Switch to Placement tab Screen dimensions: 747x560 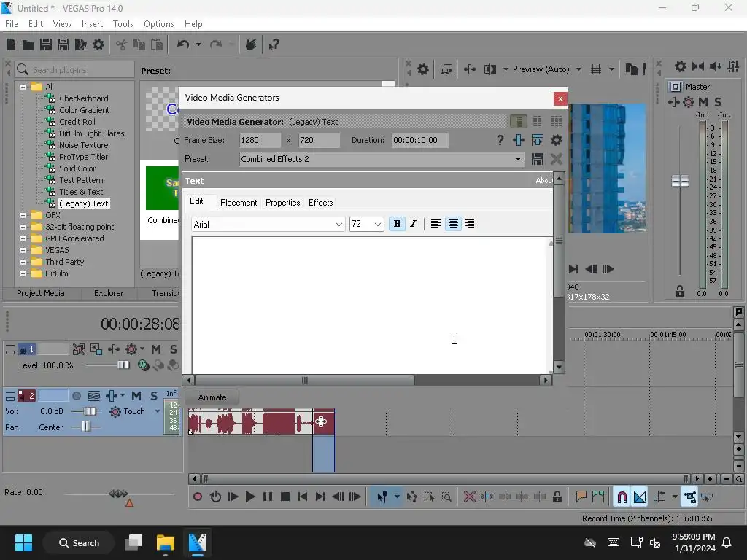click(239, 203)
